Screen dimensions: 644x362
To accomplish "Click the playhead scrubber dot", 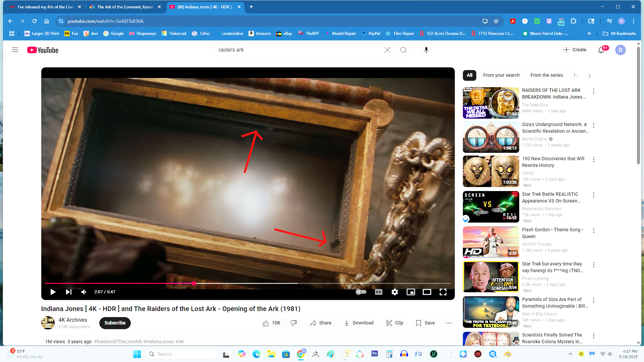I will (194, 284).
